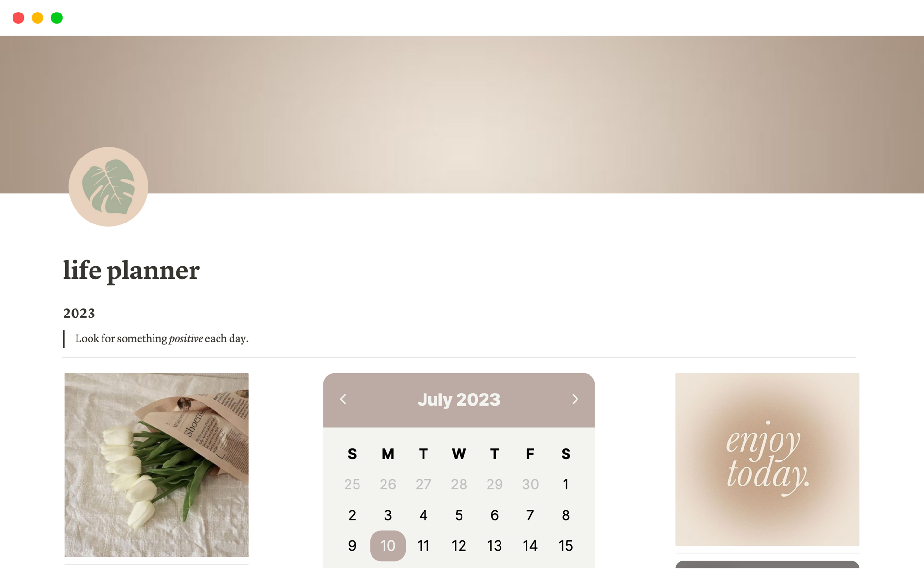Toggle the yellow minimize button

[38, 17]
